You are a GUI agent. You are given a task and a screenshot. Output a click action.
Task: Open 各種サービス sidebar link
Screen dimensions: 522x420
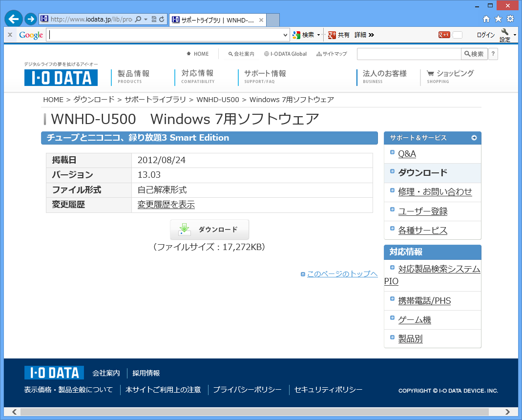coord(423,231)
